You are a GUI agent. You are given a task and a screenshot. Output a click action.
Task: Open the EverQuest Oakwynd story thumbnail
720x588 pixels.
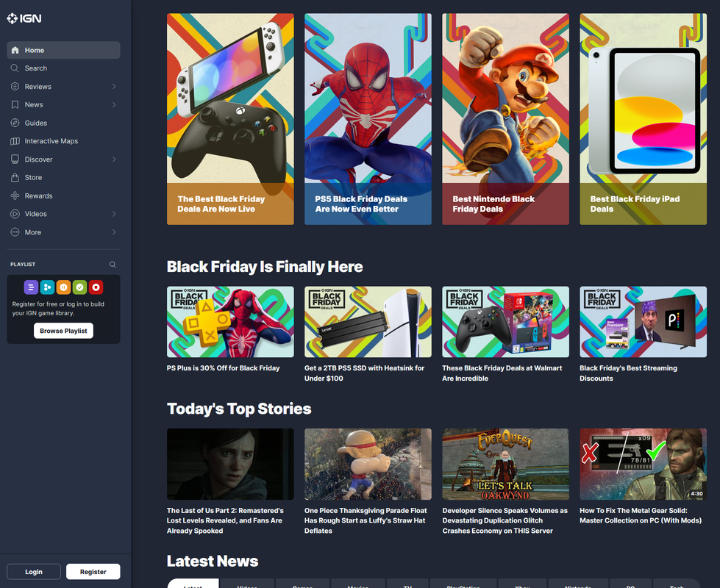pyautogui.click(x=505, y=464)
